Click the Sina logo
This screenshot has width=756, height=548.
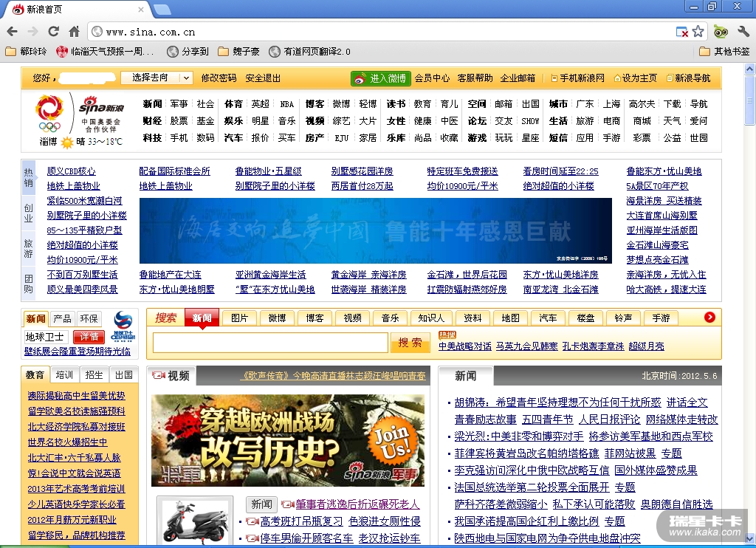pos(102,105)
